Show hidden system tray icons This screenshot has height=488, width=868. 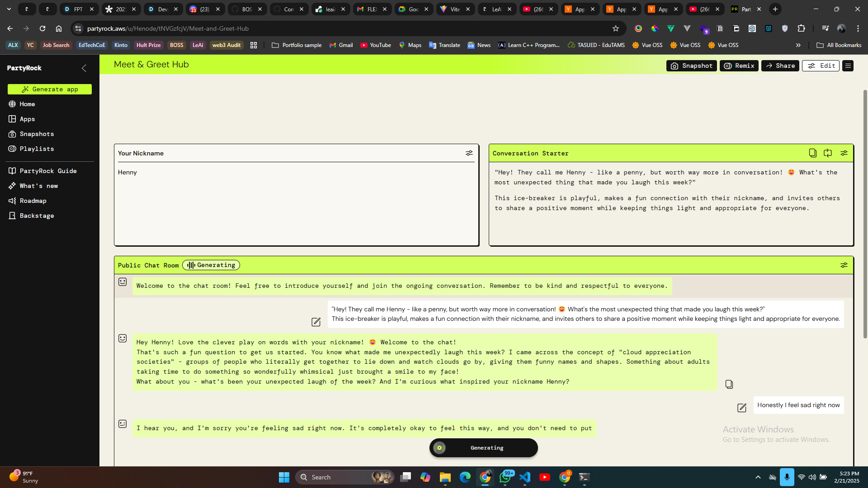point(758,477)
